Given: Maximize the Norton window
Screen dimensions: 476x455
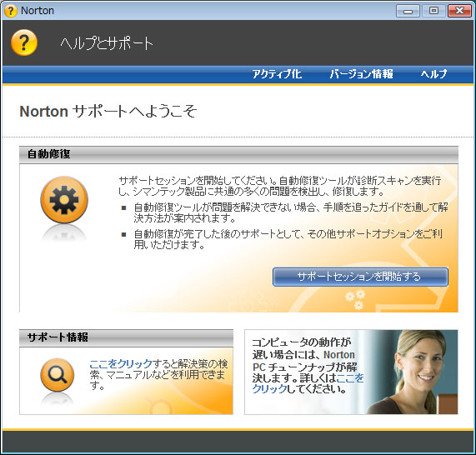Looking at the screenshot, I should pyautogui.click(x=433, y=11).
